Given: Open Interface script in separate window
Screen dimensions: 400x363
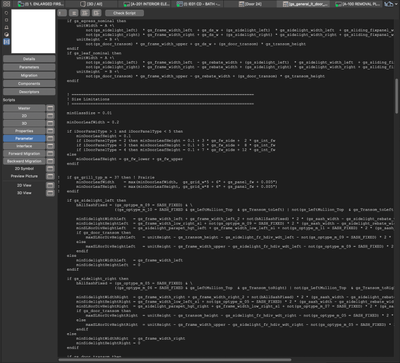Looking at the screenshot, I should point(50,146).
